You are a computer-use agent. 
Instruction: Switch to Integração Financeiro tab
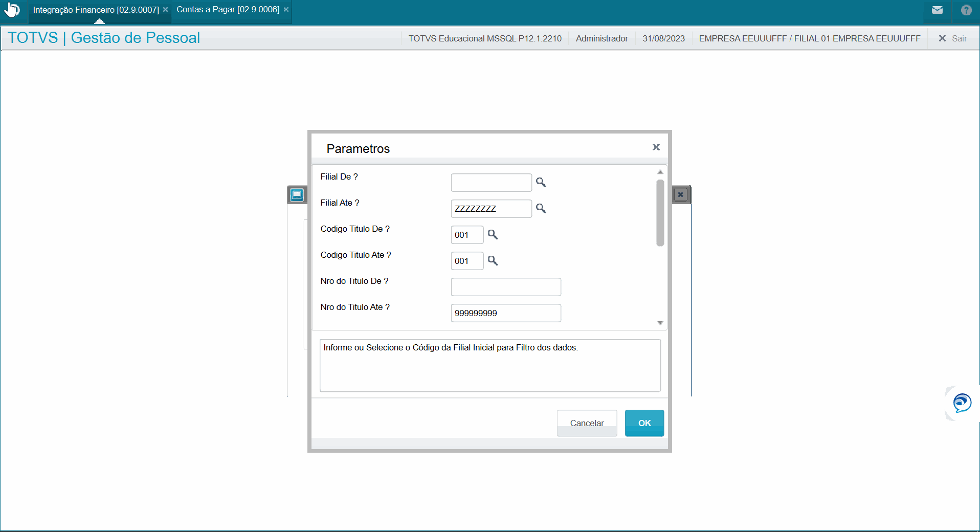tap(96, 10)
